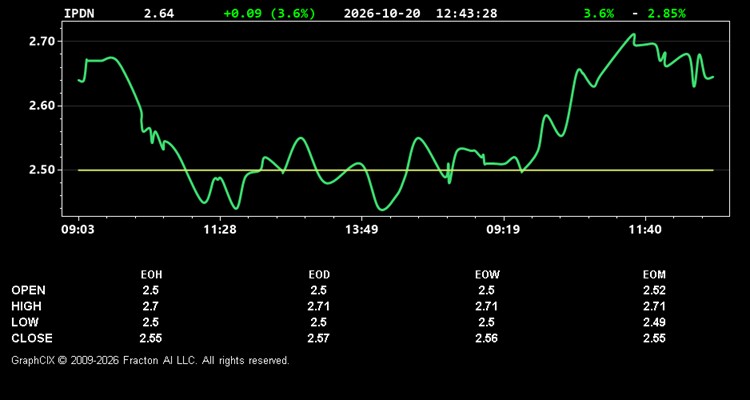
Task: Select the 13:49 time axis label
Action: (x=362, y=230)
